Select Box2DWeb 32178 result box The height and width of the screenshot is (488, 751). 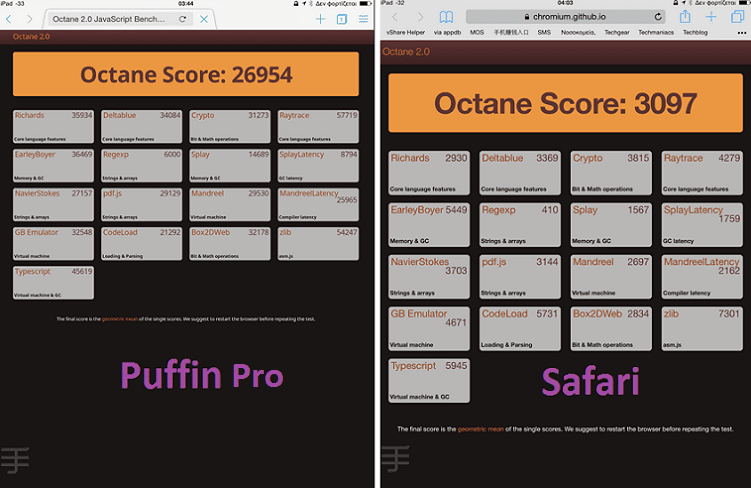[x=229, y=244]
